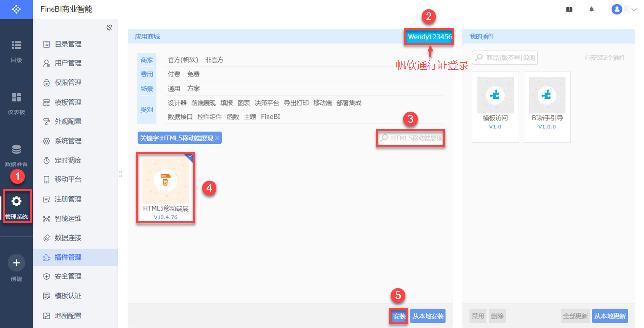Screen dimensions: 644x328
Task: Select the HTML5移动端展 plugin card
Action: coord(165,188)
